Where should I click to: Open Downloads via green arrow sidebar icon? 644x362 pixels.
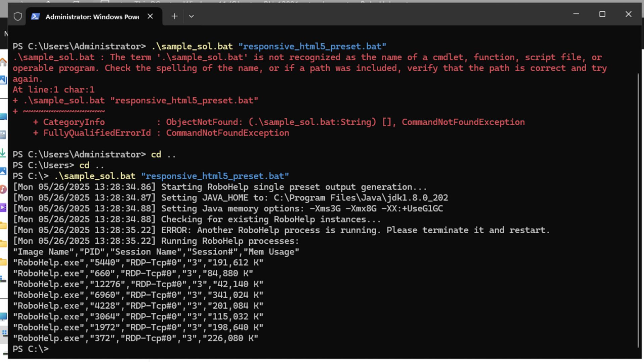[3, 153]
